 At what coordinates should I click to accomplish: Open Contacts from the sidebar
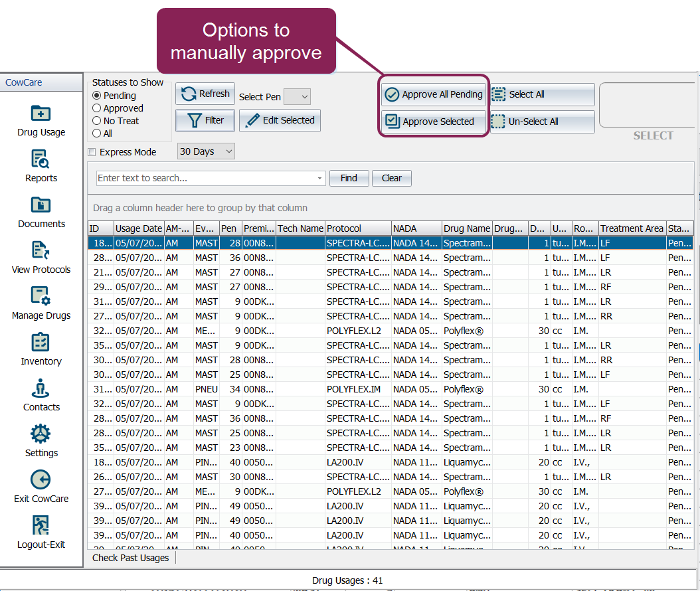tap(41, 388)
